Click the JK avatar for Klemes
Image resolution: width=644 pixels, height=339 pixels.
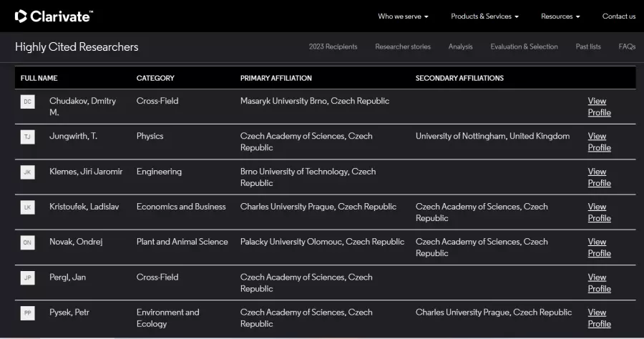pyautogui.click(x=27, y=172)
